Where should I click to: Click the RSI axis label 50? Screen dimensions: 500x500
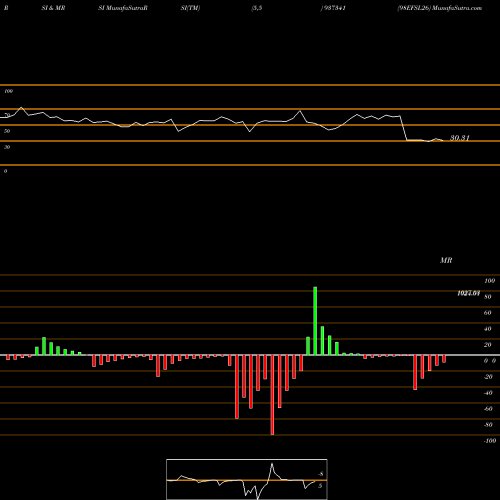coord(7,131)
